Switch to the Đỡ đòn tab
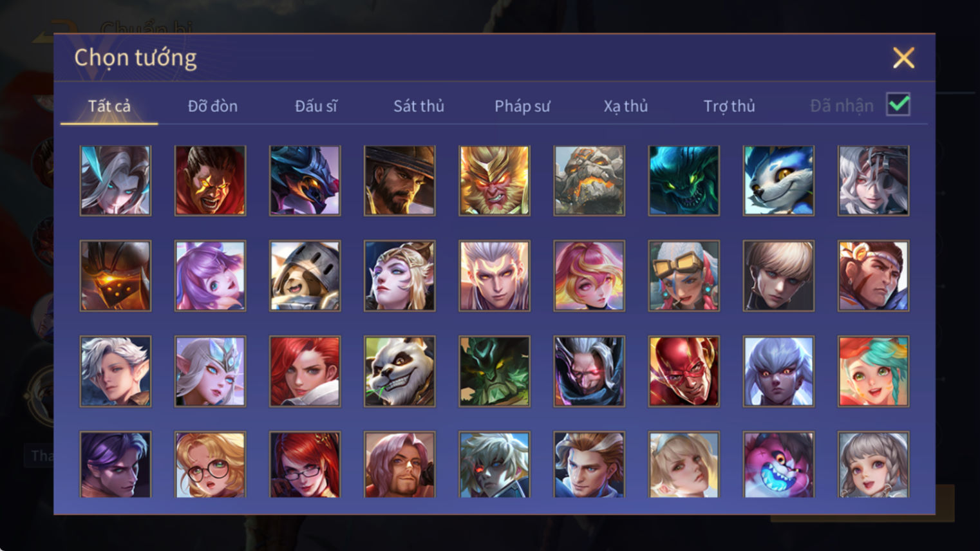The image size is (980, 551). click(x=212, y=106)
